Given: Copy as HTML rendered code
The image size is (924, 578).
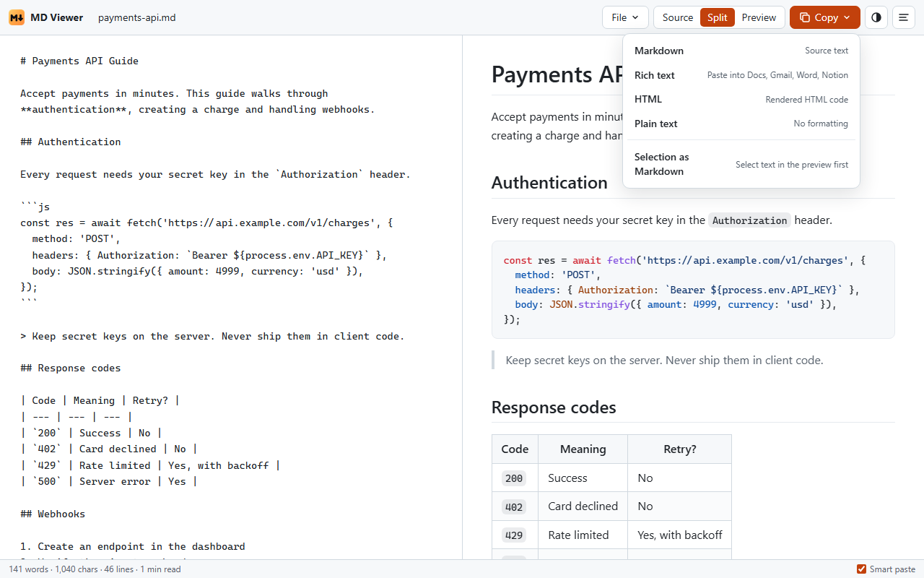Looking at the screenshot, I should click(741, 100).
